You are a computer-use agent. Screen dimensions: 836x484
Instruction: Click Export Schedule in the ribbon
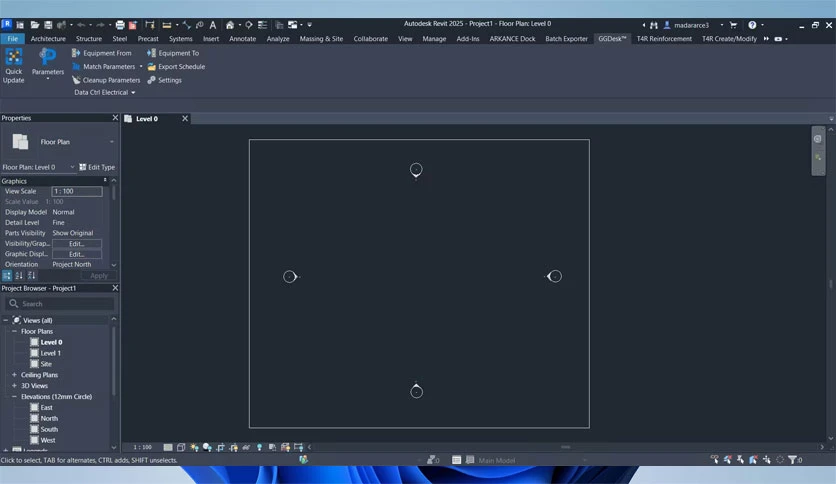coord(176,67)
